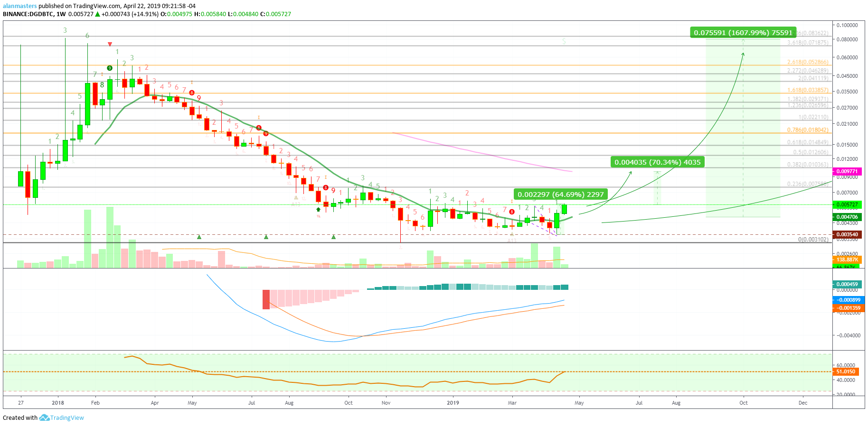The width and height of the screenshot is (868, 426).
Task: Click the orange 51.0150 RSI value tag
Action: (x=846, y=371)
